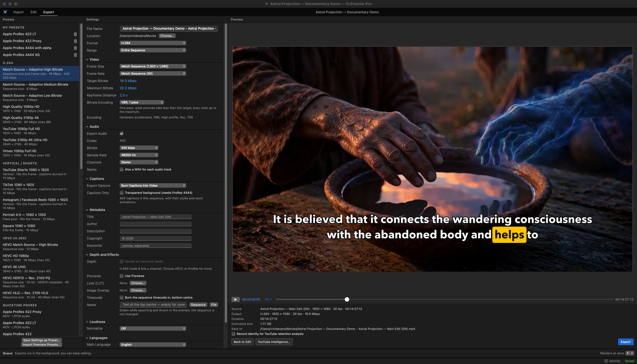Enable WAV stems for each audio track

[122, 169]
